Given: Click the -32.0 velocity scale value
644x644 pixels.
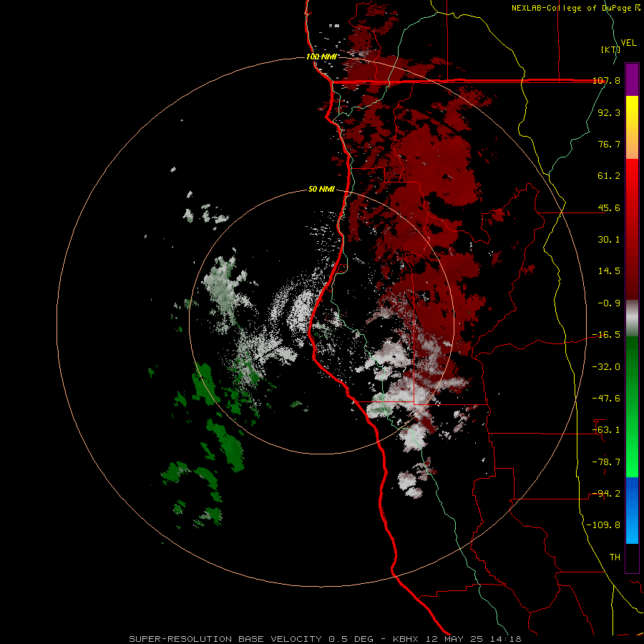Looking at the screenshot, I should click(x=606, y=367).
